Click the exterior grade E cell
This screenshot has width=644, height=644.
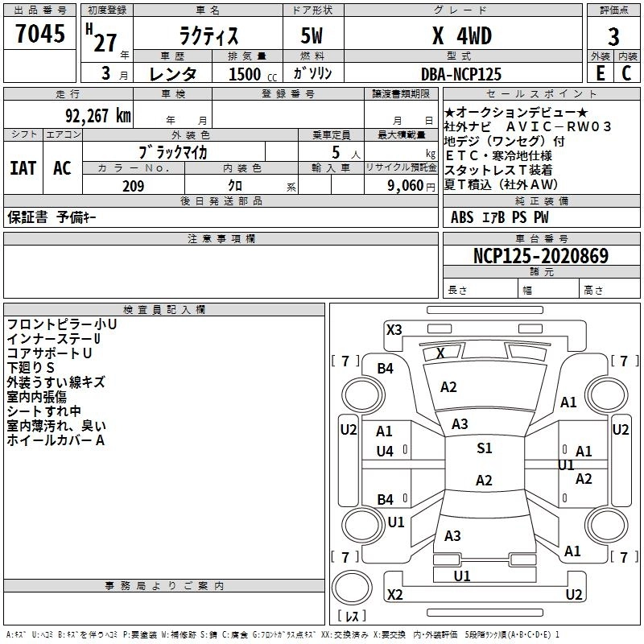pos(599,73)
